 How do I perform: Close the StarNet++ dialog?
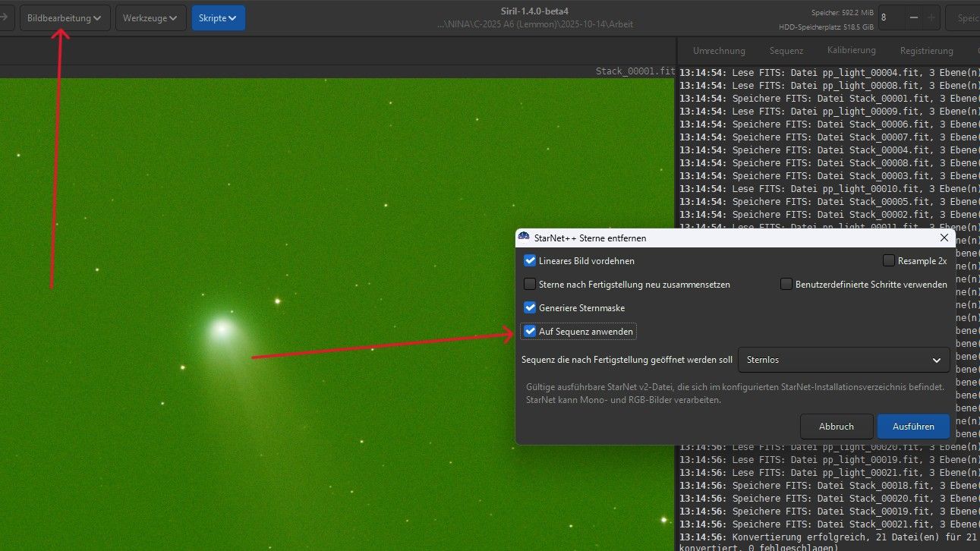tap(944, 238)
